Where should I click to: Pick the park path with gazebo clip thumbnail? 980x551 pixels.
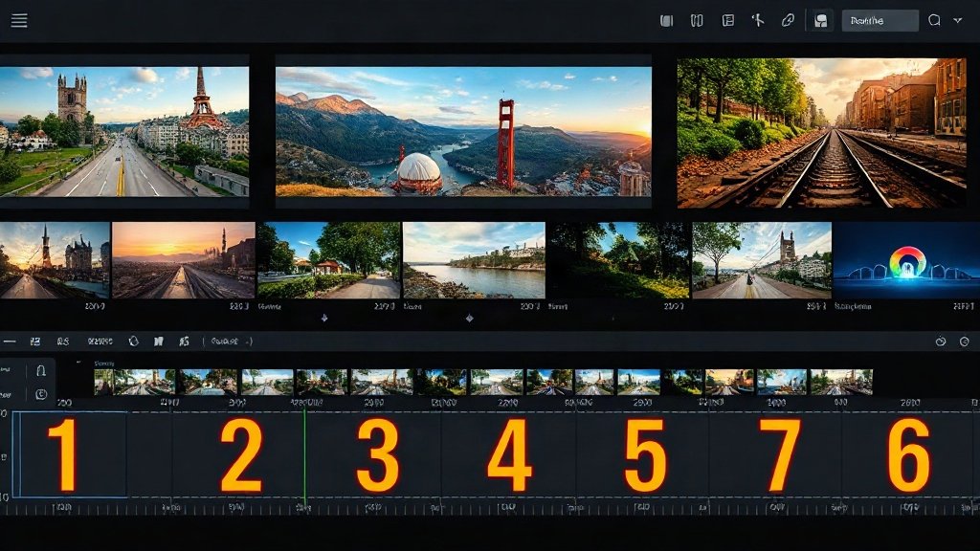(329, 260)
